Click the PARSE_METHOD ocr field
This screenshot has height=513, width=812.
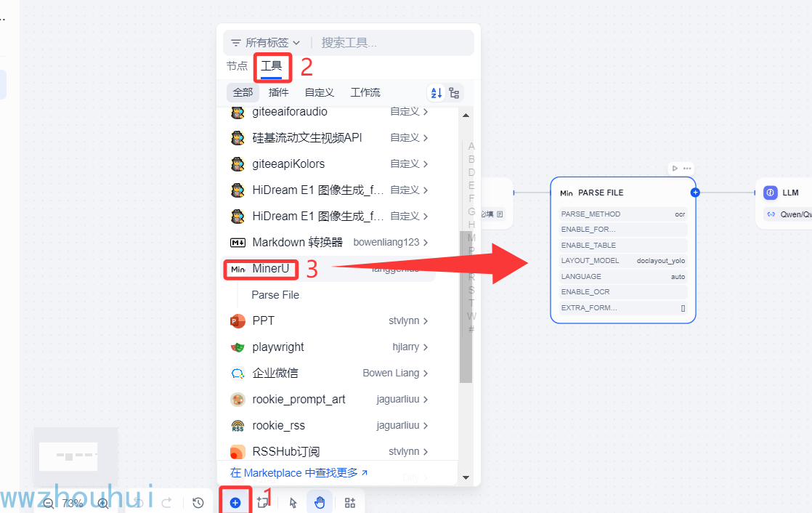(x=623, y=214)
